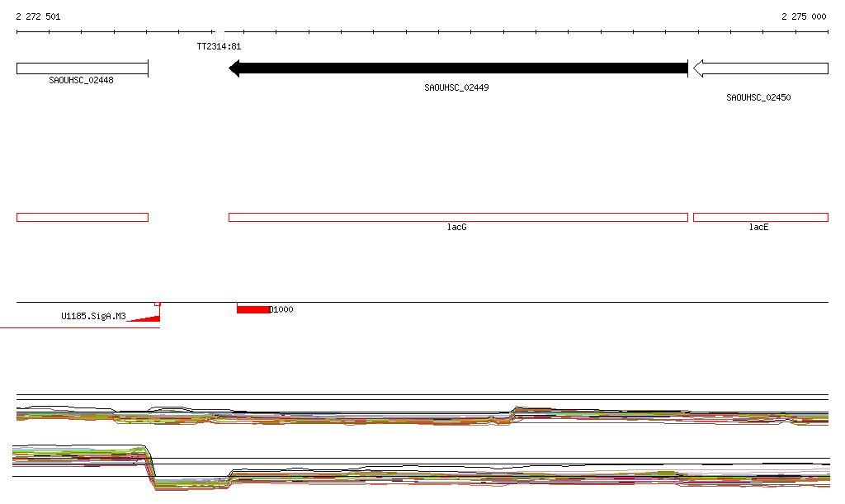Click the TT2314:81 terminator marker
This screenshot has height=504, width=845.
point(219,36)
